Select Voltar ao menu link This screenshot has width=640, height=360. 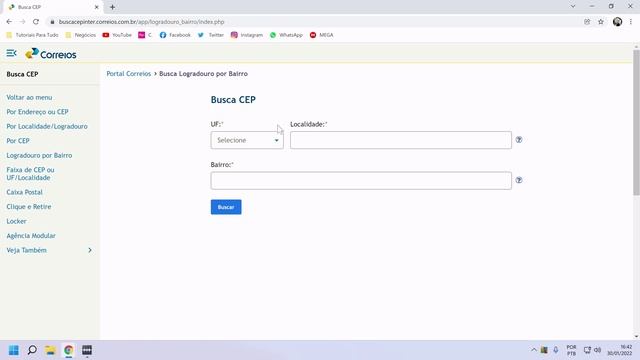point(29,97)
